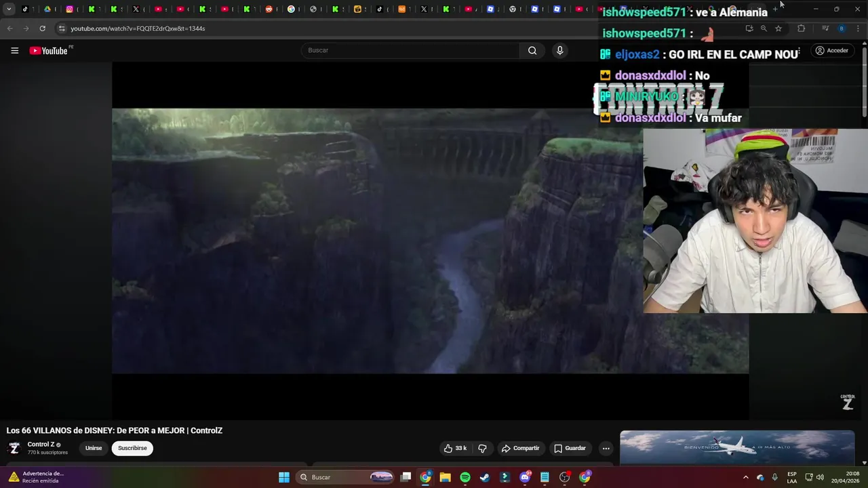Screen dimensions: 868x488
Task: Click the Acceder sign-in button
Action: pyautogui.click(x=832, y=50)
